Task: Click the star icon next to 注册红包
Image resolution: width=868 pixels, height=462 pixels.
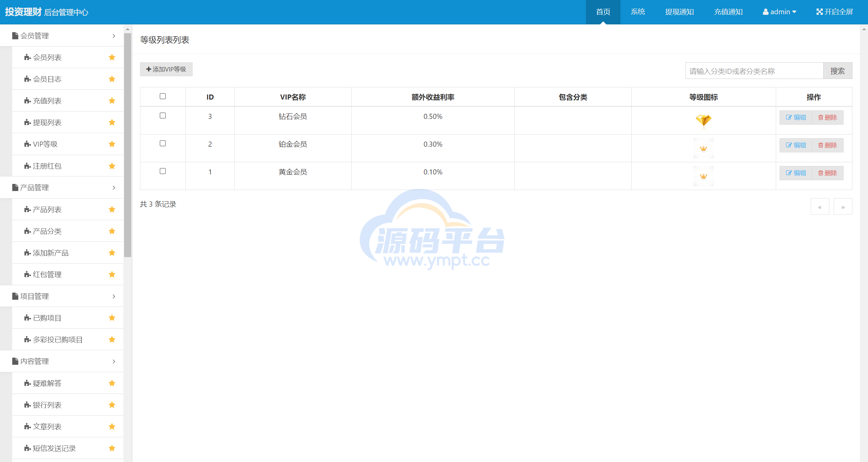Action: [x=112, y=166]
